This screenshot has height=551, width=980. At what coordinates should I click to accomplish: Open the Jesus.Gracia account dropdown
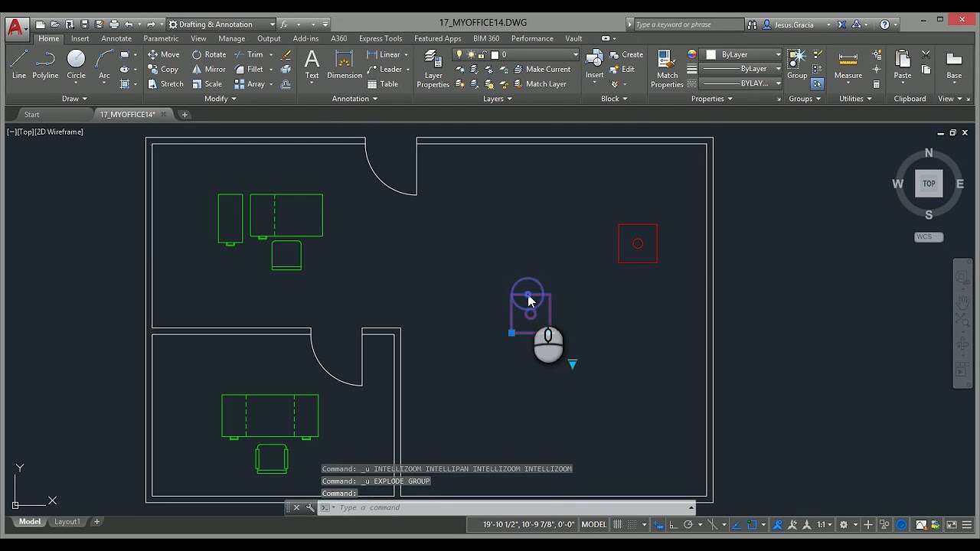tap(796, 24)
